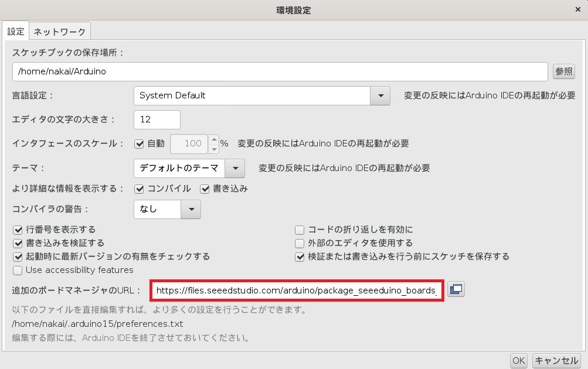588x369 pixels.
Task: Click the interface scale value field showing 100
Action: point(189,144)
